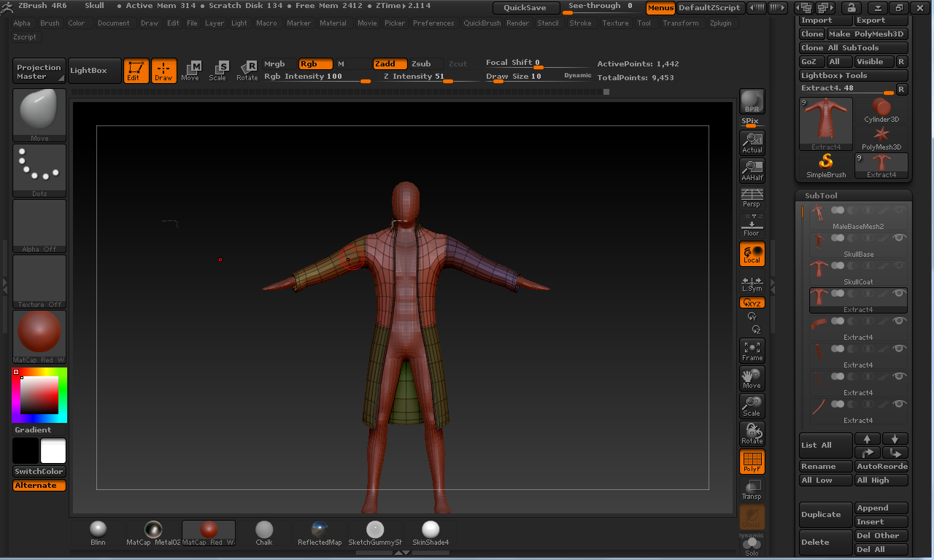The image size is (934, 560).
Task: Open the Brush menu
Action: 50,23
